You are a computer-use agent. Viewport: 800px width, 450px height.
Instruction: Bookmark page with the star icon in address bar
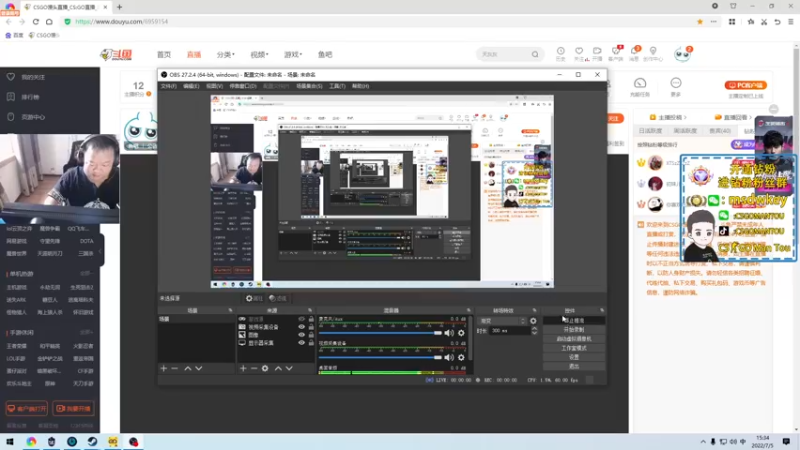click(700, 21)
